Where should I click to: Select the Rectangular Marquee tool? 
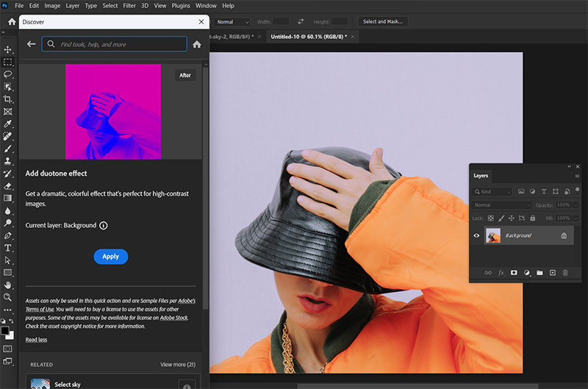pos(8,62)
